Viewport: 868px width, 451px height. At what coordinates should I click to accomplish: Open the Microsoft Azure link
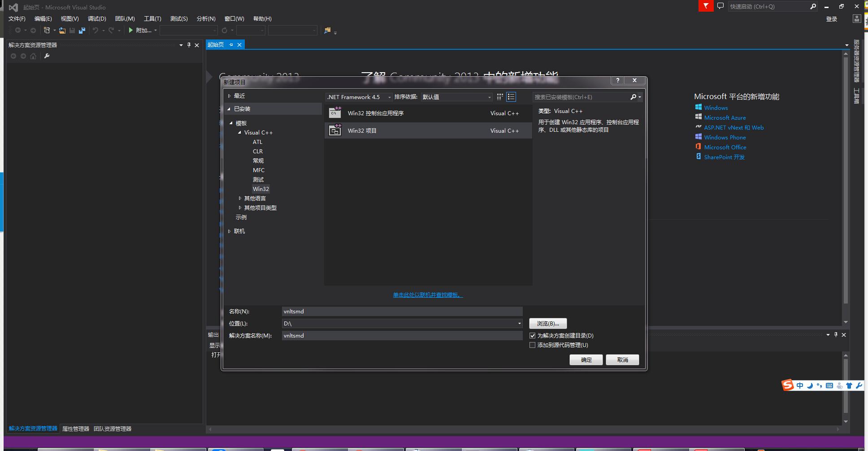[725, 117]
